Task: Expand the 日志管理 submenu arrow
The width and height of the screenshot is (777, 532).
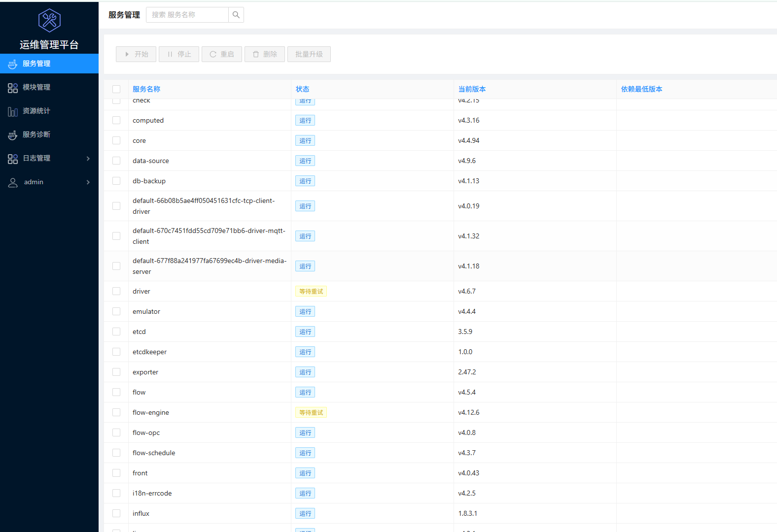Action: coord(88,159)
